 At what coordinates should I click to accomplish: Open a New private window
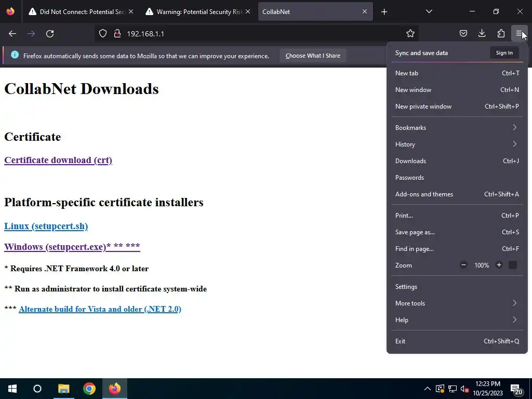[457, 107]
